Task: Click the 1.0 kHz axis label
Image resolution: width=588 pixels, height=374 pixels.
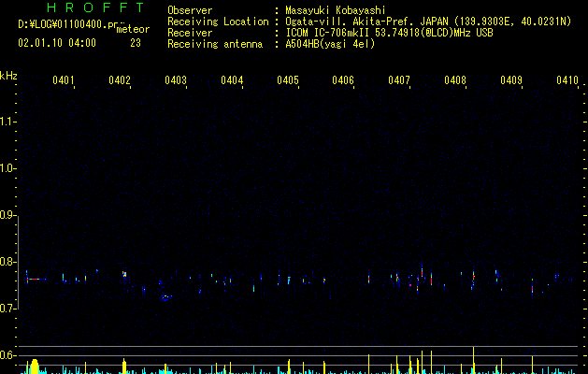Action: (8, 168)
